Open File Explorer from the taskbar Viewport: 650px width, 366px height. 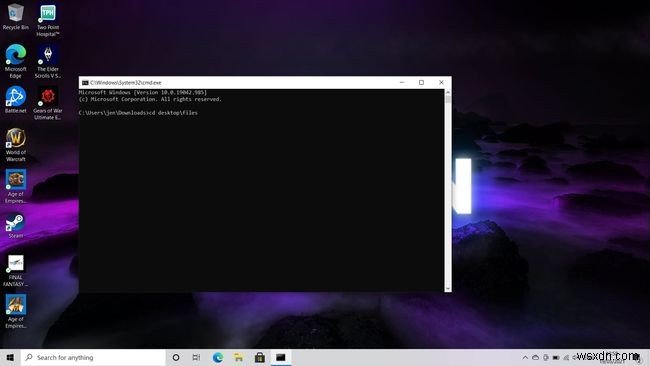coord(239,357)
